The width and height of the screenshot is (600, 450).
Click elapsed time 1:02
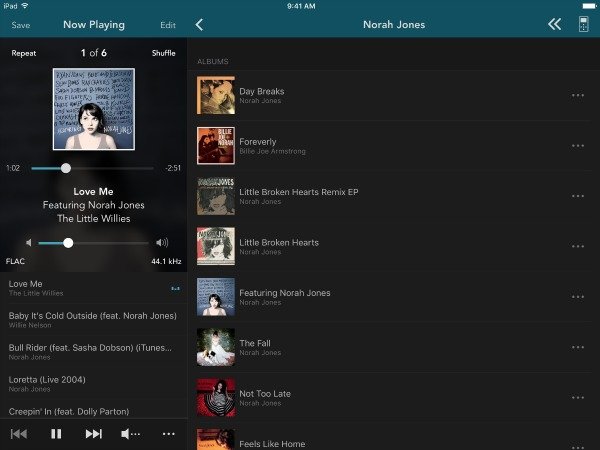[x=13, y=168]
